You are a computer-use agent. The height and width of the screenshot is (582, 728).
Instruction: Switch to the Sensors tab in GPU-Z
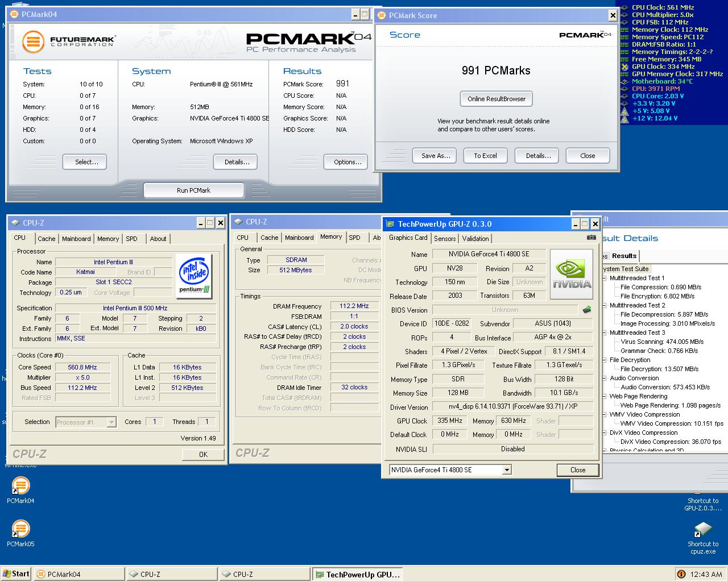[x=445, y=239]
